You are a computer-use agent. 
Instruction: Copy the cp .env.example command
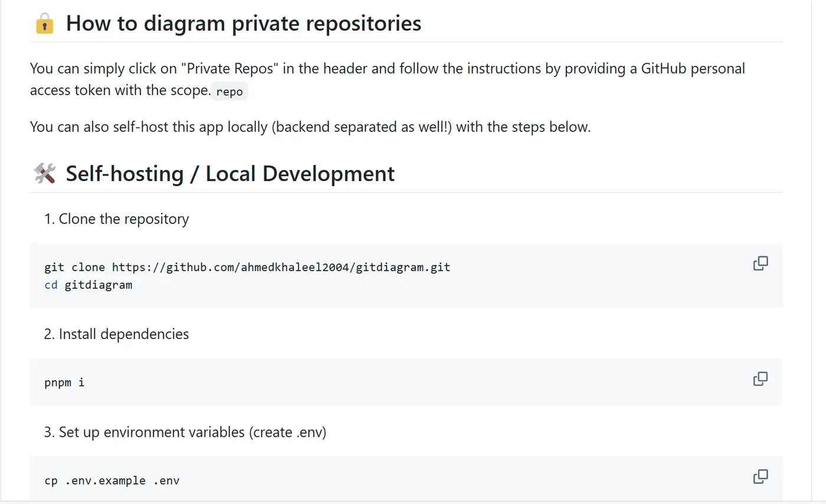(761, 476)
